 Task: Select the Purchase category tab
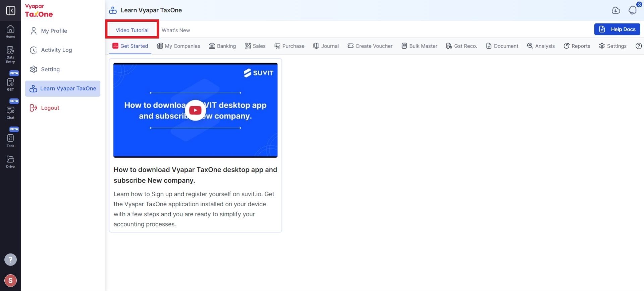point(289,46)
